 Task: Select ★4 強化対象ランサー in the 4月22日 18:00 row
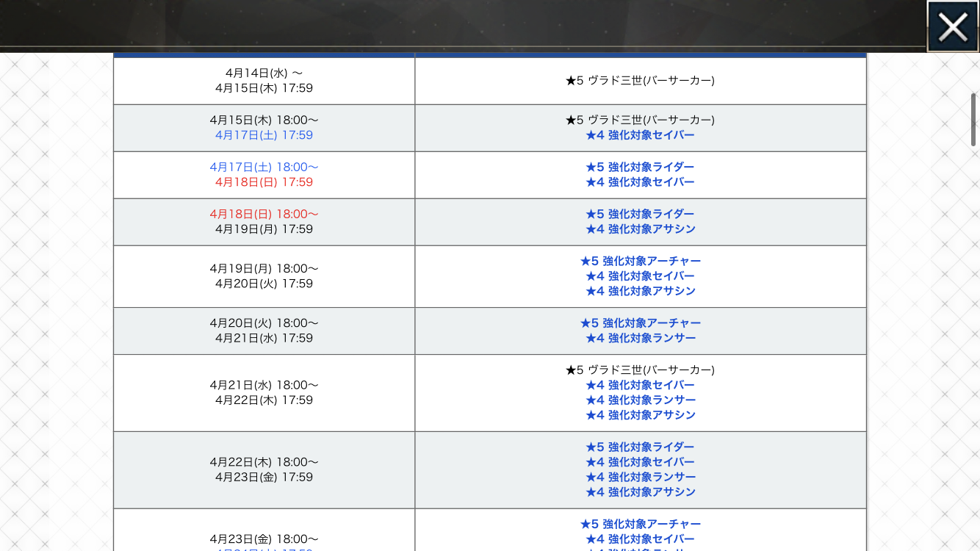(x=640, y=477)
